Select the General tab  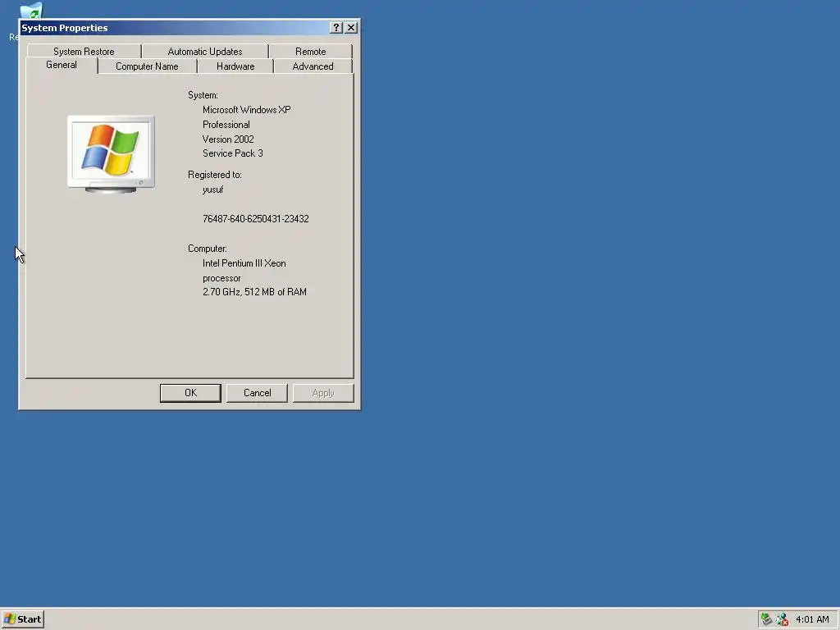[x=62, y=65]
